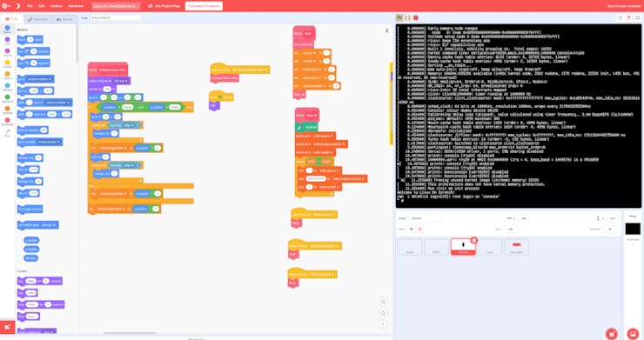Select the Events block category
Image resolution: width=644 pixels, height=340 pixels.
tap(7, 64)
